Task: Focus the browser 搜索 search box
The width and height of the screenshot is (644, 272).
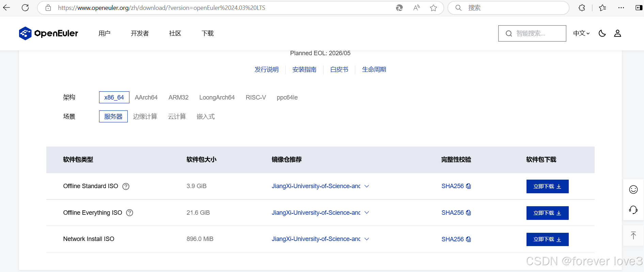Action: (508, 8)
